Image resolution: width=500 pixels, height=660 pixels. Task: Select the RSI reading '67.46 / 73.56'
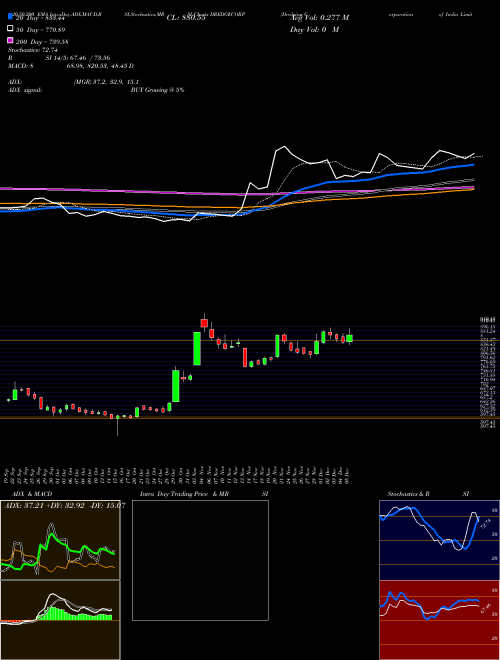point(91,58)
